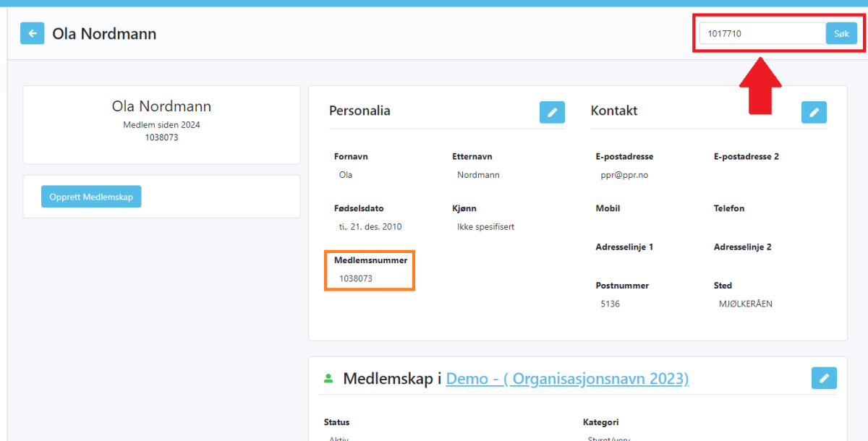
Task: Click the Medlem siden 2024 text
Action: click(x=161, y=125)
